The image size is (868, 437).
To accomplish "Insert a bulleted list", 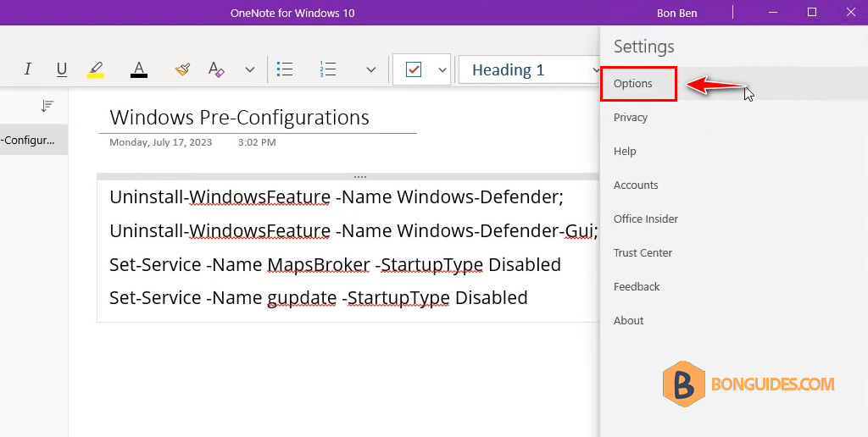I will 285,69.
